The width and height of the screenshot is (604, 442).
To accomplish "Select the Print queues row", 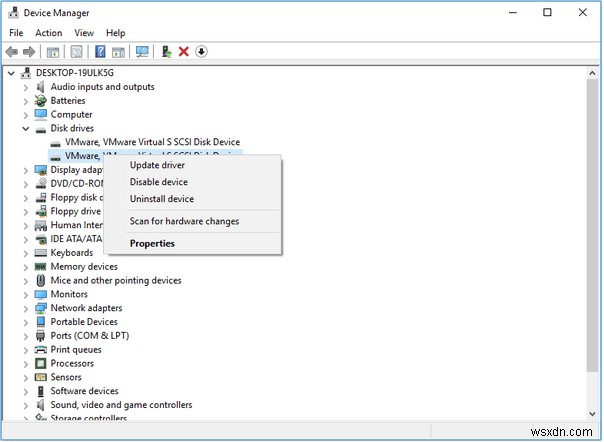I will [76, 350].
